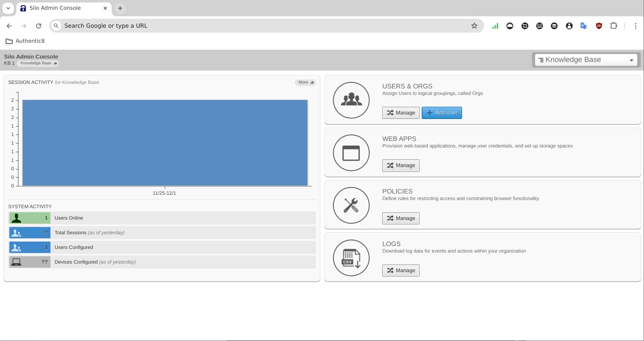Expand the Knowledge Base org dropdown
644x341 pixels.
(586, 60)
